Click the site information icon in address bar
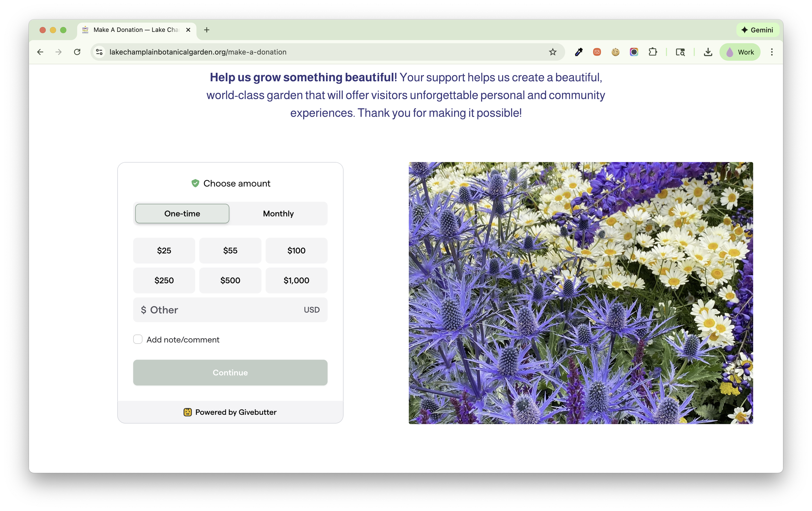The height and width of the screenshot is (511, 812). pyautogui.click(x=99, y=52)
